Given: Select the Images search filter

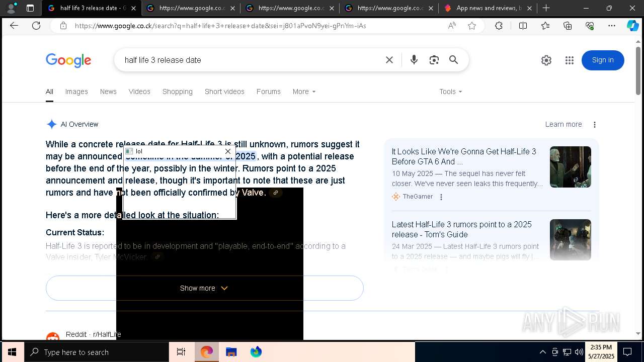Looking at the screenshot, I should click(x=76, y=92).
